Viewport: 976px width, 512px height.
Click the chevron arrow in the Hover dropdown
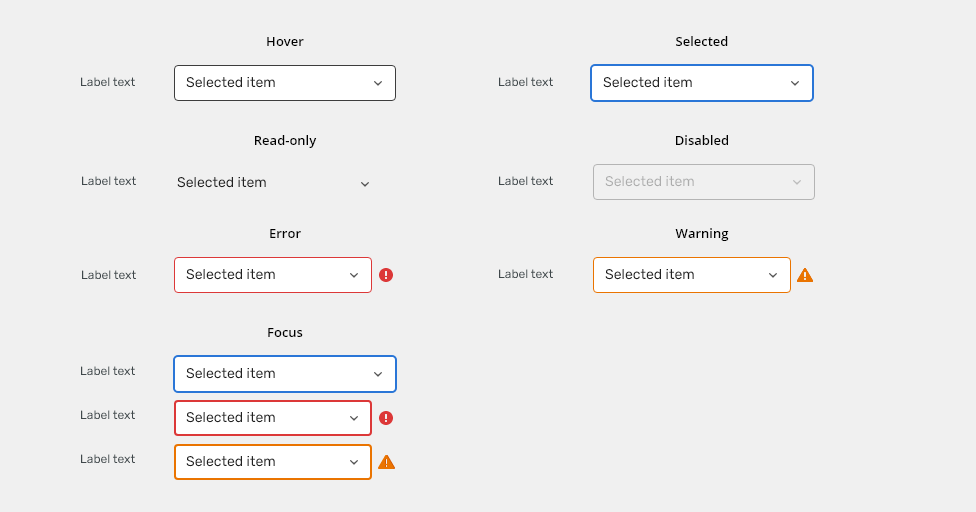(378, 83)
